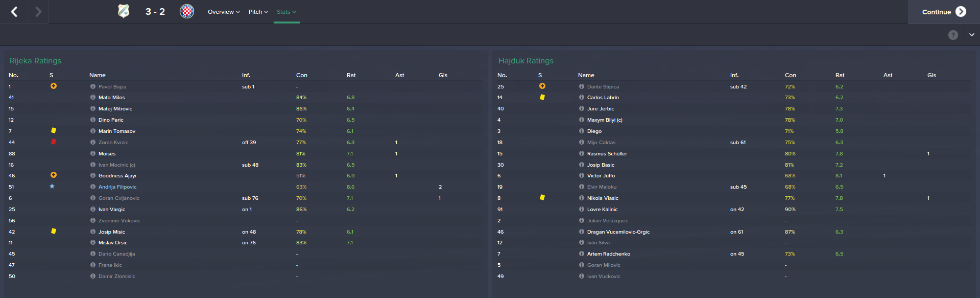
Task: Open the Stats tab menu
Action: pyautogui.click(x=286, y=12)
